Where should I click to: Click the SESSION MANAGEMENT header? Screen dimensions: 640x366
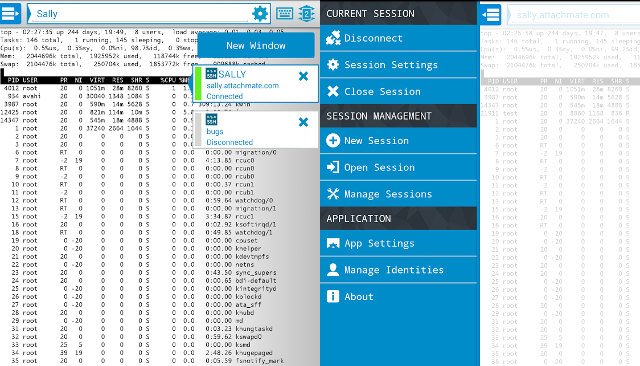click(398, 116)
